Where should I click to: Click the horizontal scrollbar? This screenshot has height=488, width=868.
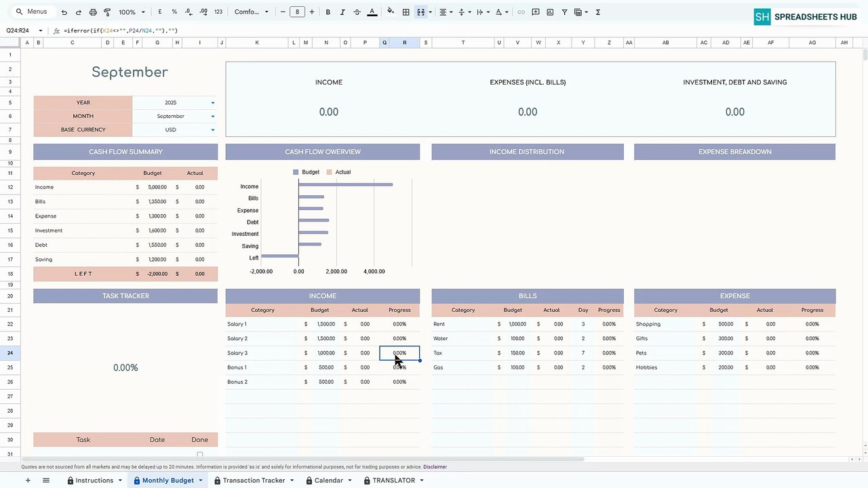[302, 460]
